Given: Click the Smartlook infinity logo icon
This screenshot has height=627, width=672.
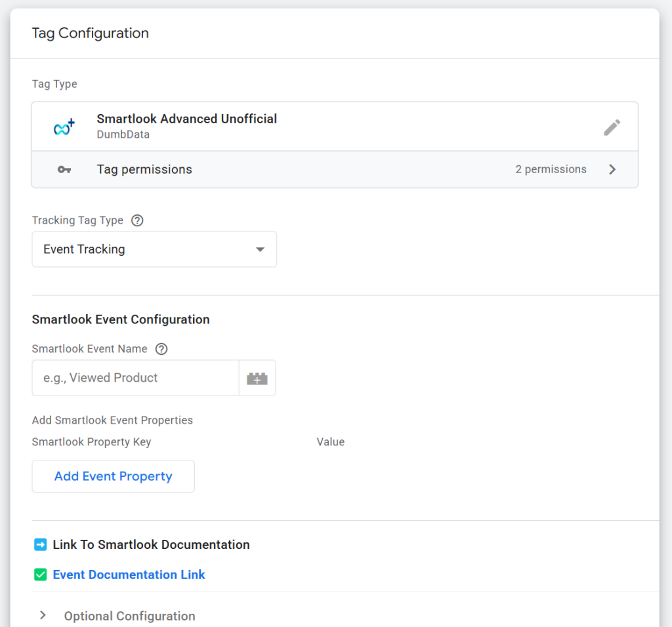Looking at the screenshot, I should point(64,127).
